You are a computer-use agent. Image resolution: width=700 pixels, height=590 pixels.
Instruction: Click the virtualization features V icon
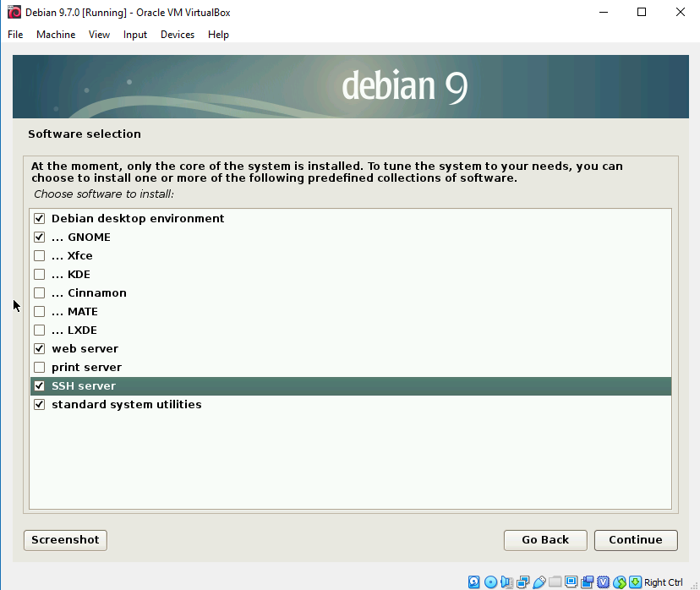603,582
